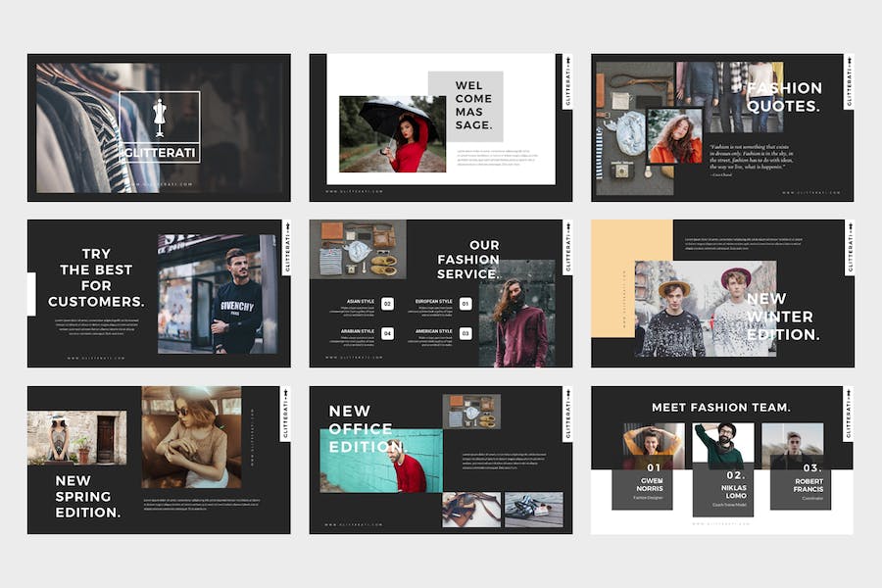This screenshot has width=882, height=588.
Task: Select the GLITTERATI logo text on the cover slide
Action: point(160,153)
